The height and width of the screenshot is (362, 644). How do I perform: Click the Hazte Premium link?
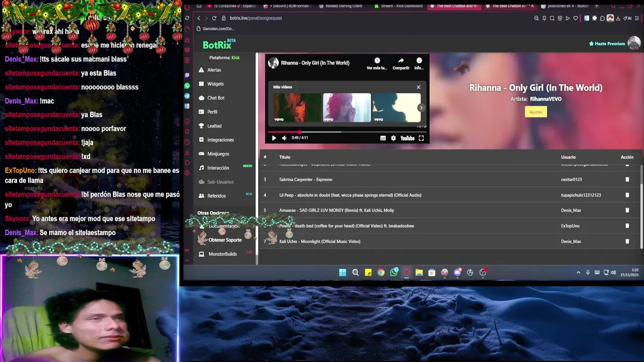pyautogui.click(x=607, y=44)
